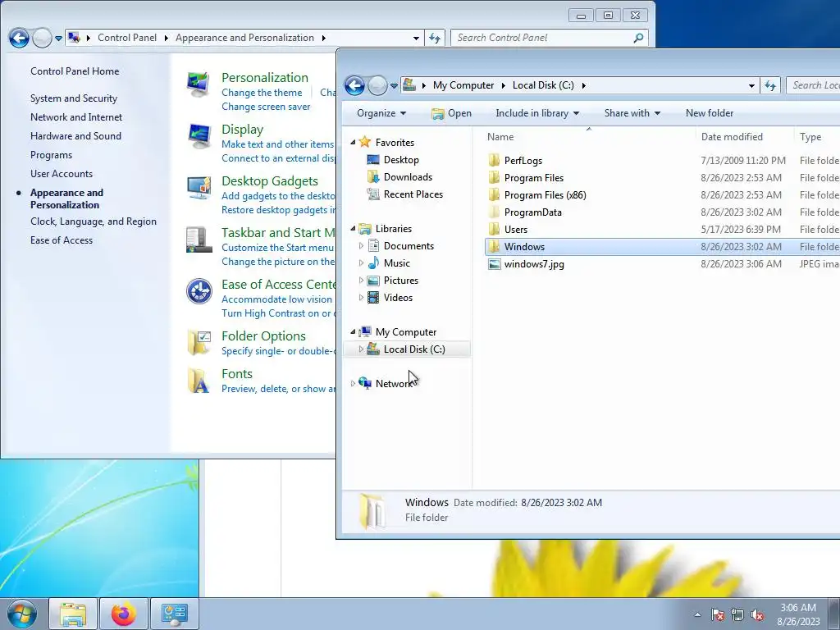This screenshot has width=840, height=630.
Task: Click the Desktop Gadgets icon
Action: [x=199, y=188]
